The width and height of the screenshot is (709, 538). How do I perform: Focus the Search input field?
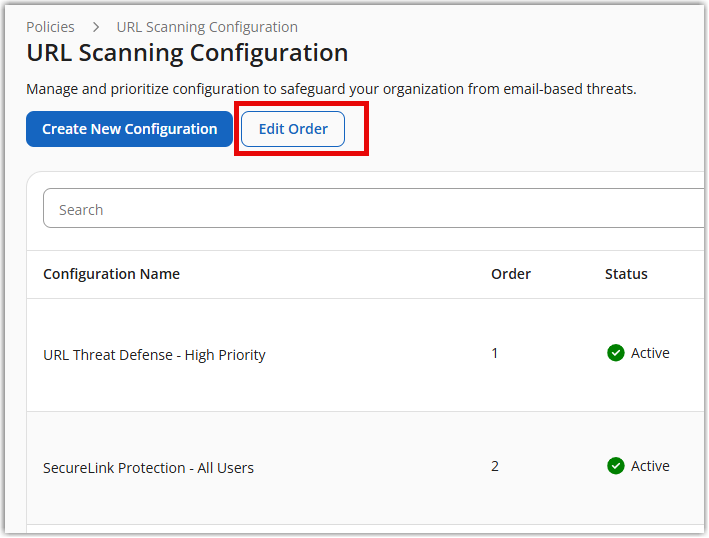coord(370,210)
